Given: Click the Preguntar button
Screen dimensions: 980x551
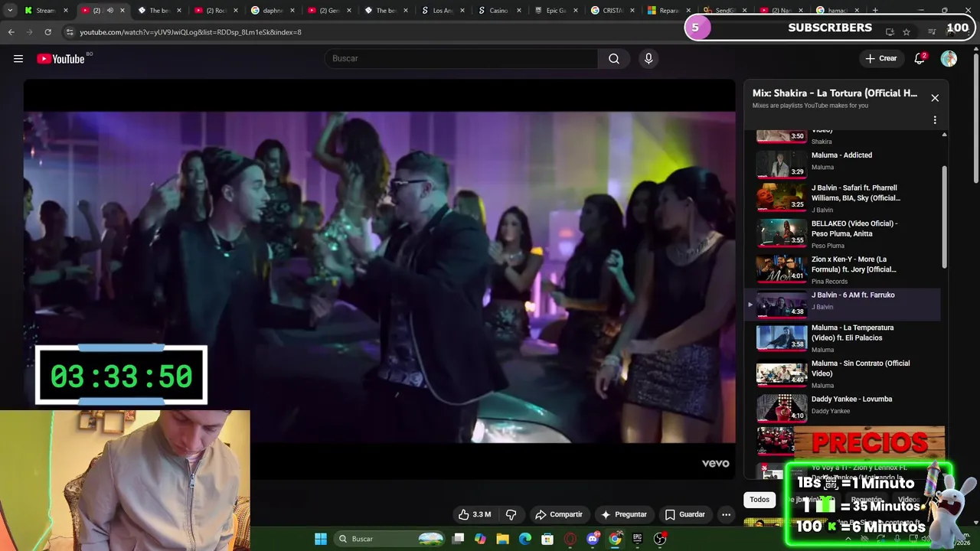Looking at the screenshot, I should point(624,514).
